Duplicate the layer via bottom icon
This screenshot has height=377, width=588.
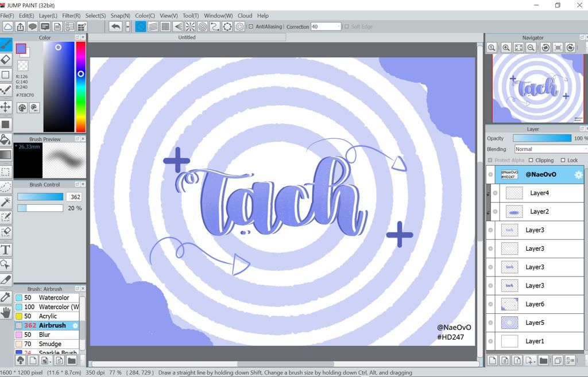click(x=557, y=360)
